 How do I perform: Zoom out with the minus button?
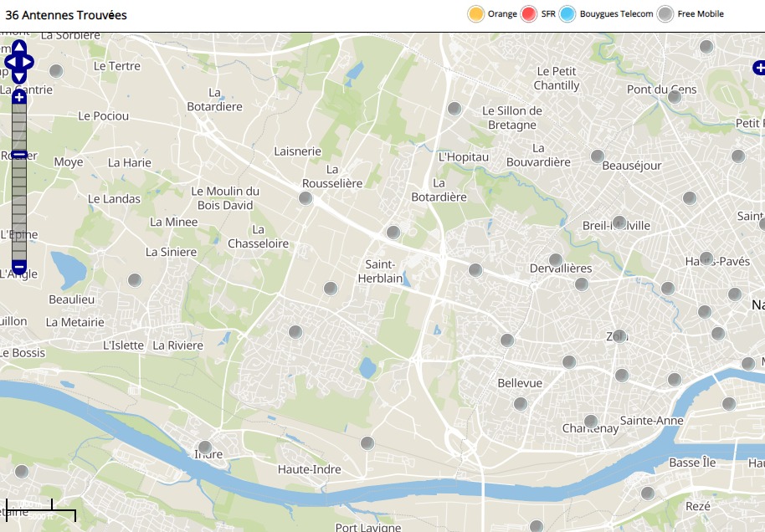pyautogui.click(x=19, y=265)
